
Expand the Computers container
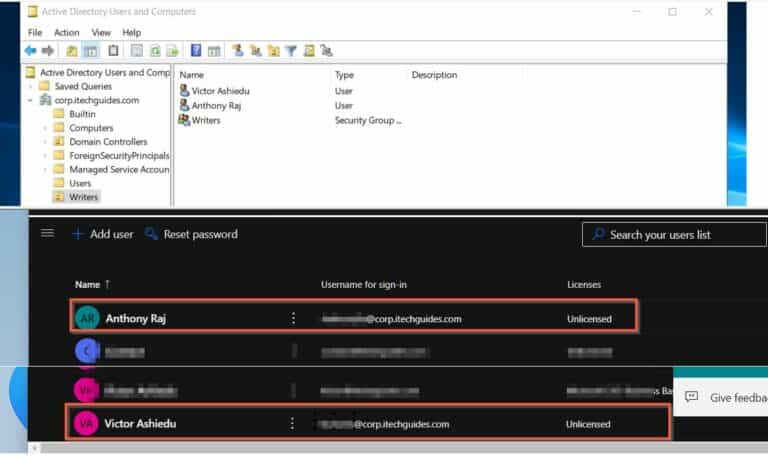45,128
